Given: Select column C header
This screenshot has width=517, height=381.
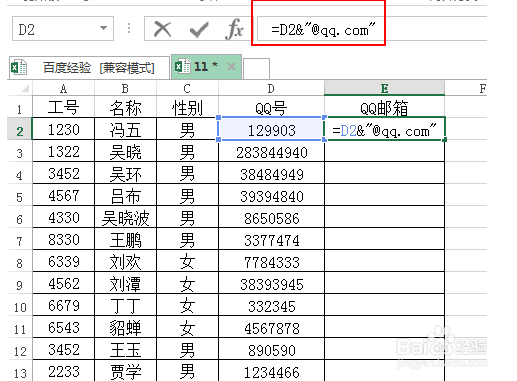Looking at the screenshot, I should coord(187,88).
